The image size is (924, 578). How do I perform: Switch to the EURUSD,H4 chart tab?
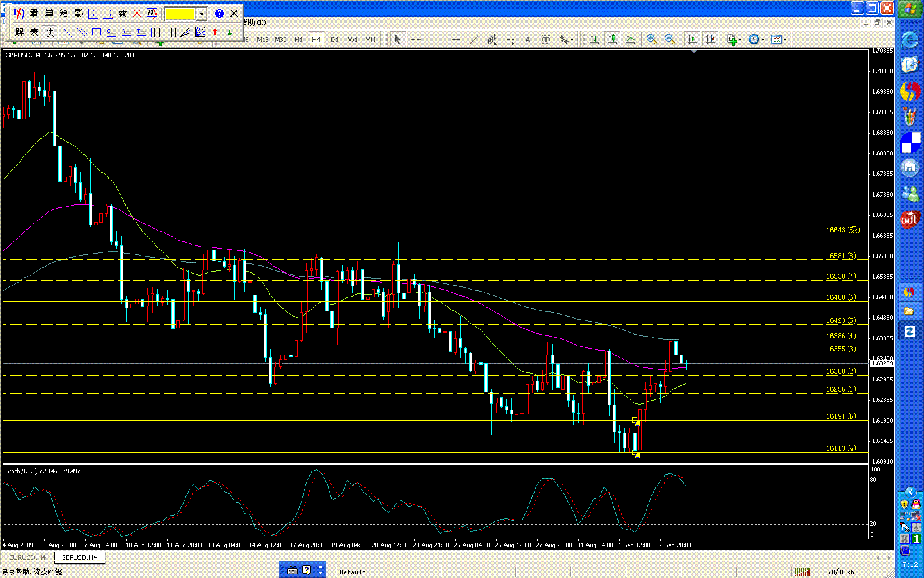pyautogui.click(x=27, y=557)
